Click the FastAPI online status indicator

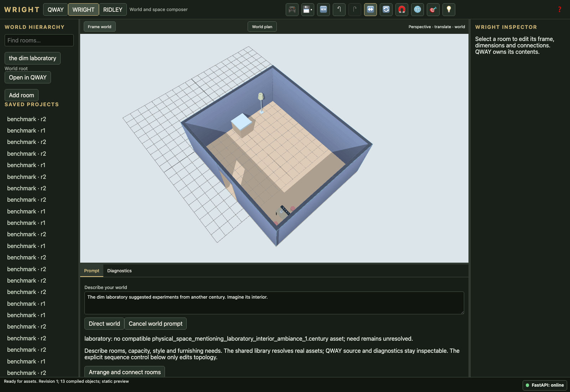(545, 385)
